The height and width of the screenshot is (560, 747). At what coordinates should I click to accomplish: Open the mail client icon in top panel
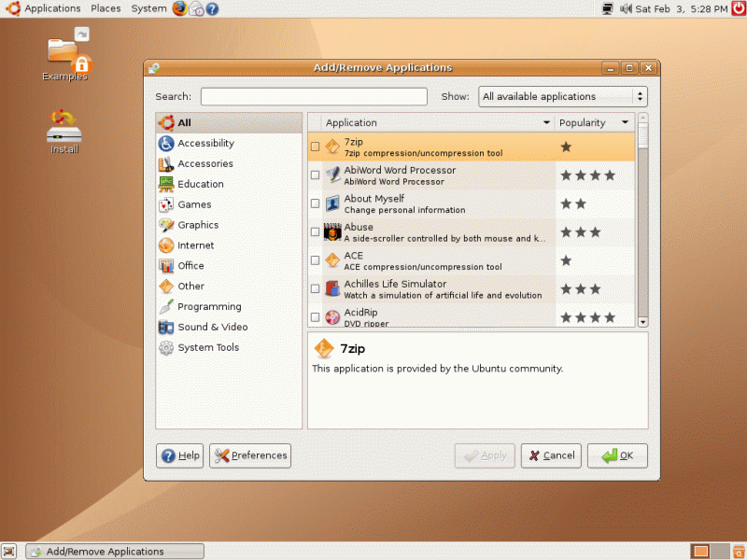(x=197, y=8)
